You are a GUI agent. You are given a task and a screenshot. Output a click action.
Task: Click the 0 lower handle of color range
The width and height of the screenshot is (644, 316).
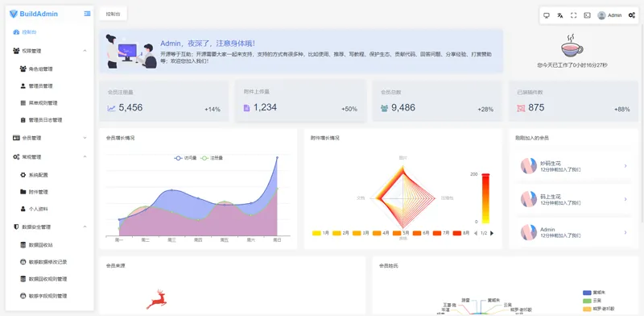pyautogui.click(x=485, y=222)
